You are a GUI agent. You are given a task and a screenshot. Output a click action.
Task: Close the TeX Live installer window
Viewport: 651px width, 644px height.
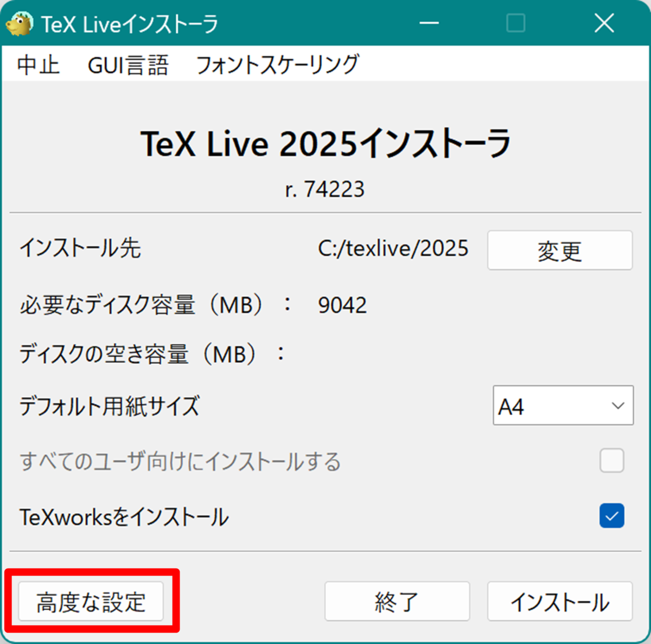click(604, 23)
